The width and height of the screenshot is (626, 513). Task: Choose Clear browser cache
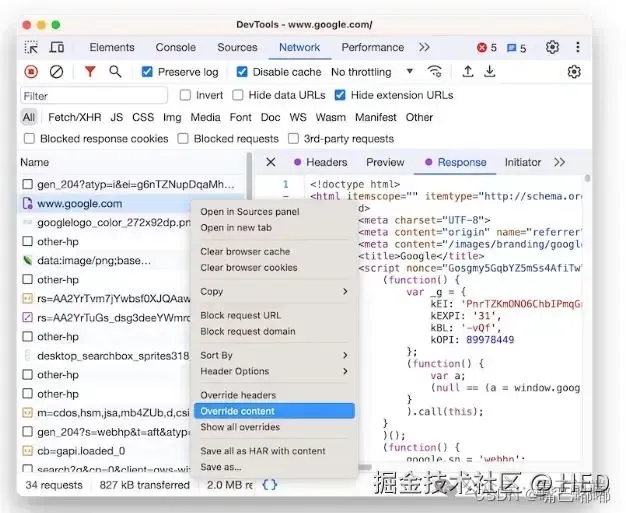pyautogui.click(x=274, y=252)
